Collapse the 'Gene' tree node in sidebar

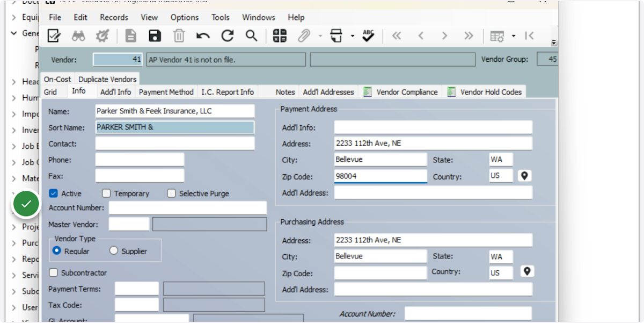coord(14,33)
